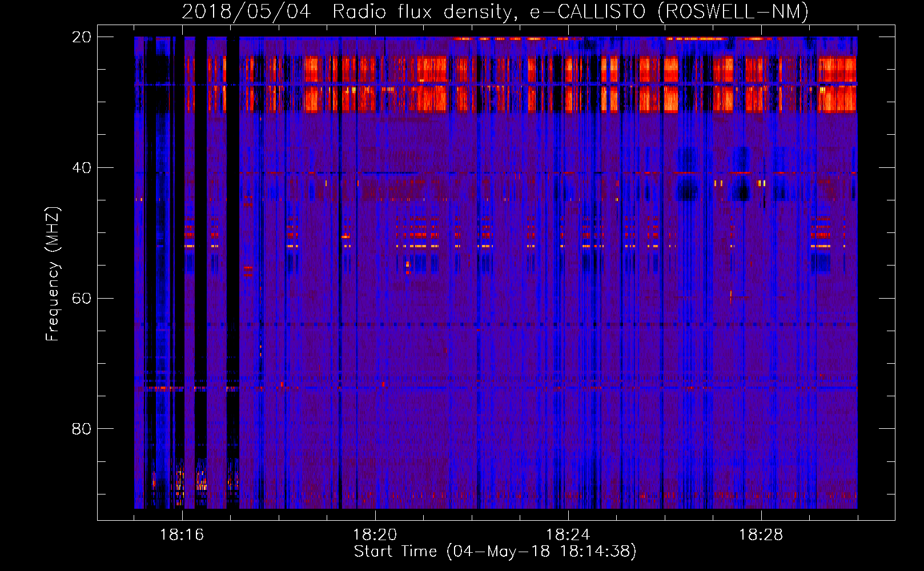Click the '60' frequency tick label
The image size is (924, 571).
(x=81, y=298)
